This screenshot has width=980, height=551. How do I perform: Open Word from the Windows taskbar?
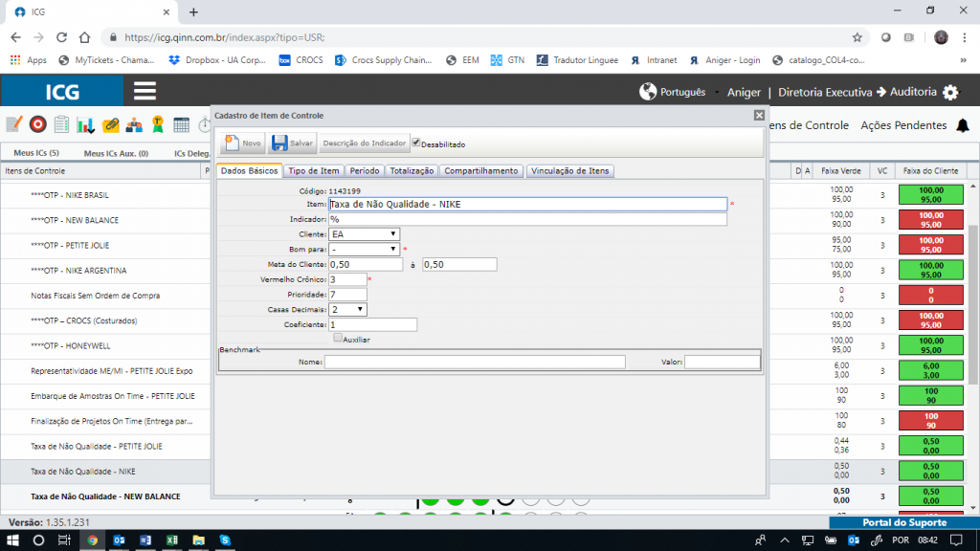145,540
